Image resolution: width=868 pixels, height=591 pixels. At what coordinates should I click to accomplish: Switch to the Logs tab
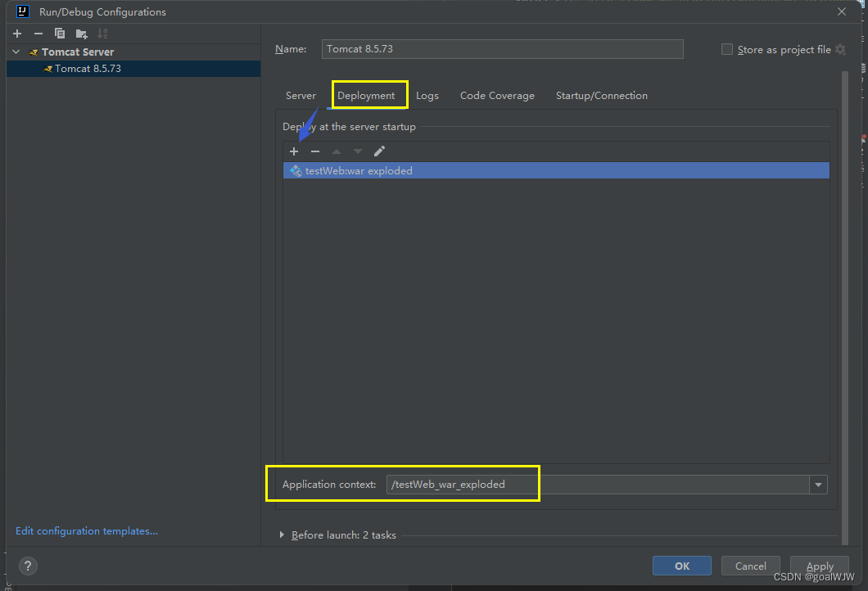point(427,96)
